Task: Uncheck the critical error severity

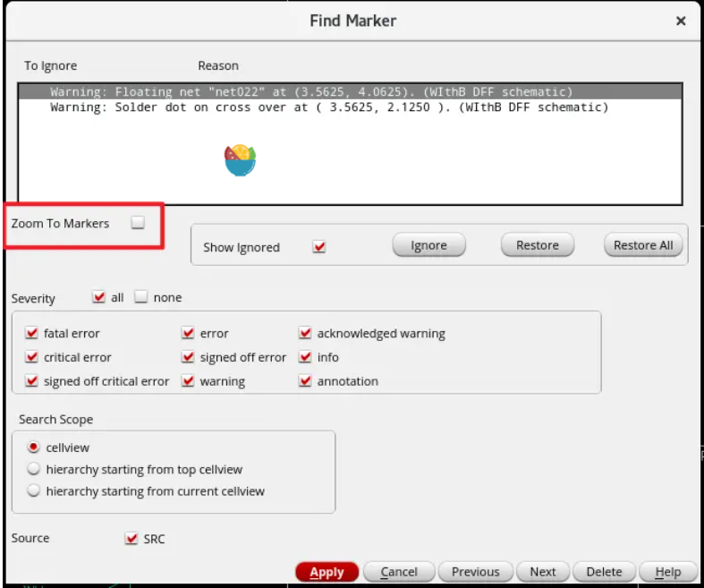Action: 32,357
